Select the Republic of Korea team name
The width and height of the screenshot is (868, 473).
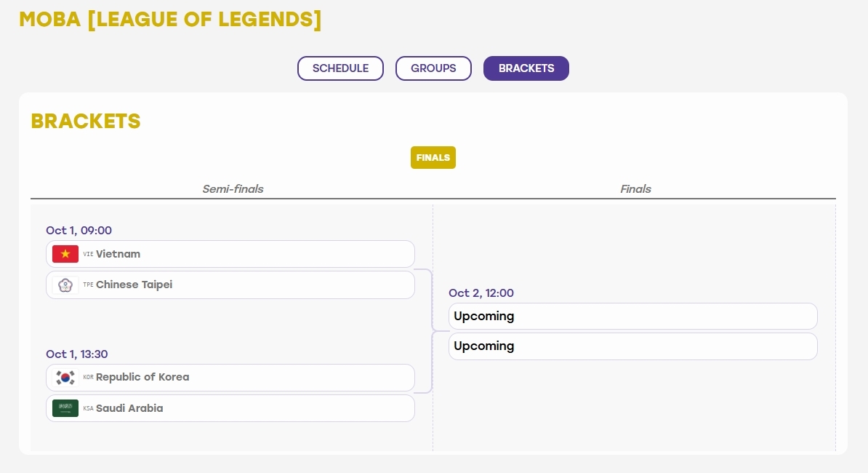[x=142, y=377]
